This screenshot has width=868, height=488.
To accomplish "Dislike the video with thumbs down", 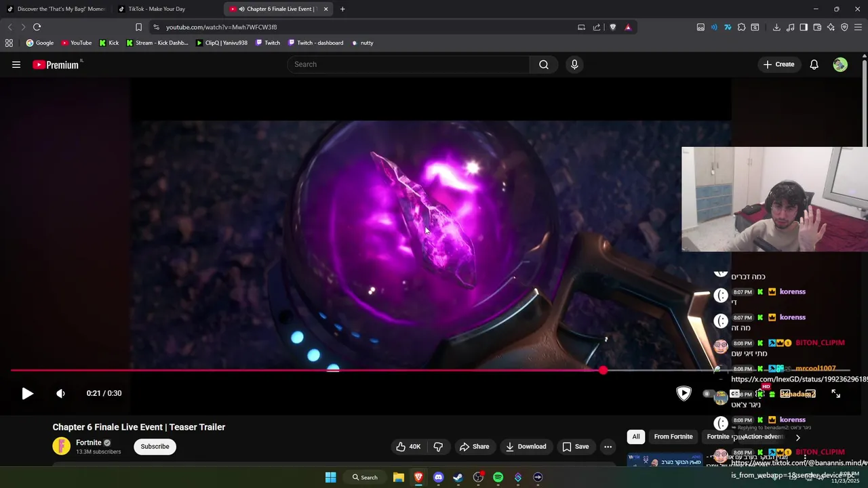I will 438,447.
